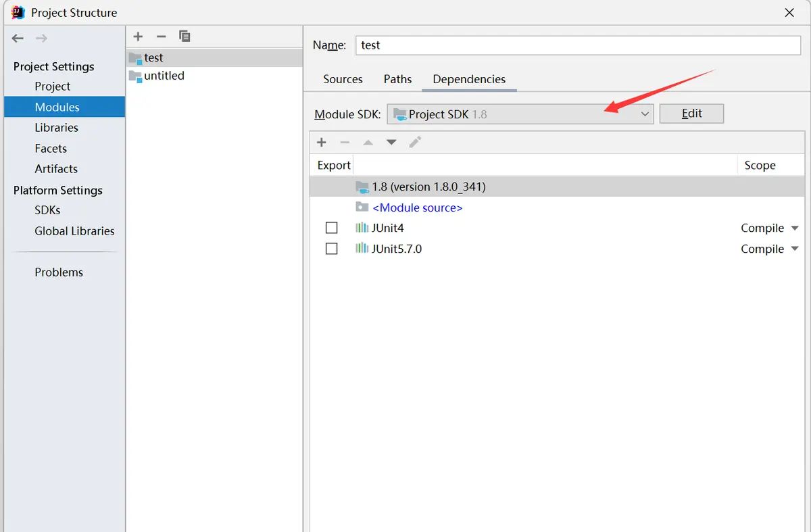The image size is (811, 532).
Task: Open the Module SDK dropdown
Action: click(x=520, y=114)
